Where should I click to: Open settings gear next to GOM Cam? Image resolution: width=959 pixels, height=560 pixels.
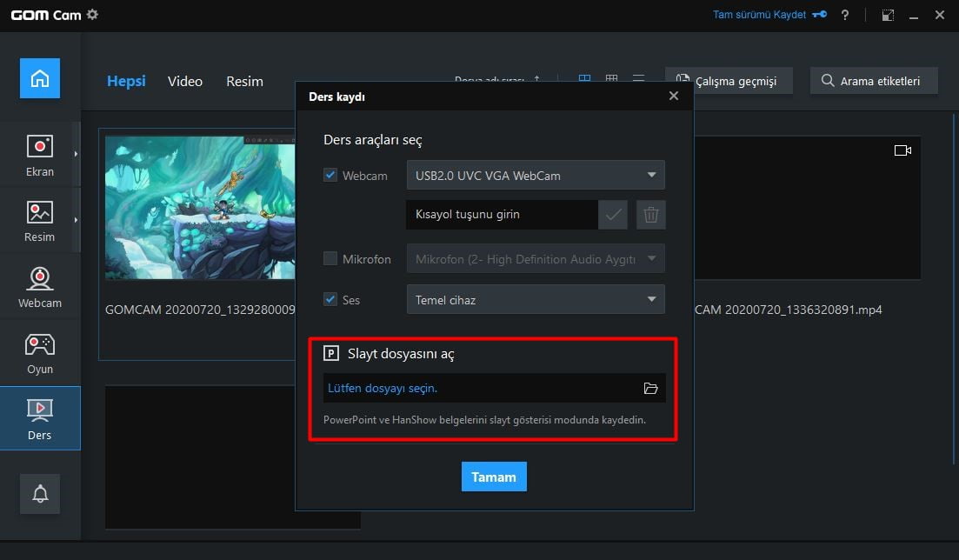93,15
